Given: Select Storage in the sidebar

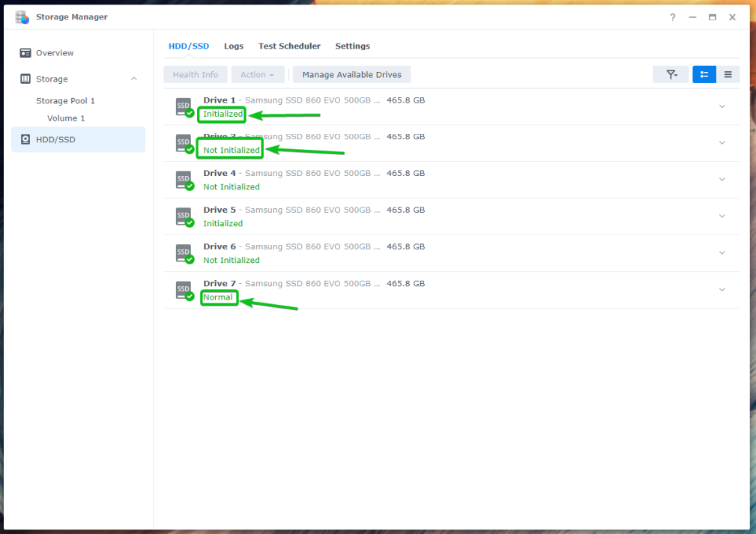Looking at the screenshot, I should [78, 79].
